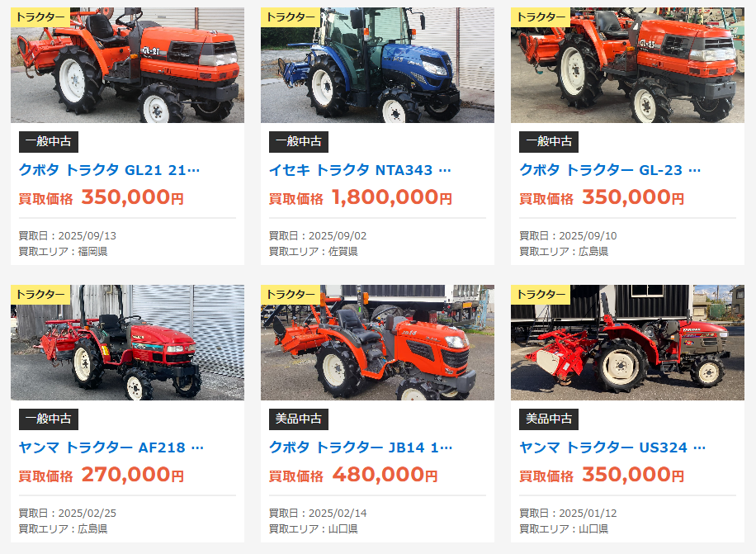This screenshot has height=554, width=756.
Task: Click 一般中古 badge on the Iseki card
Action: coord(299,142)
